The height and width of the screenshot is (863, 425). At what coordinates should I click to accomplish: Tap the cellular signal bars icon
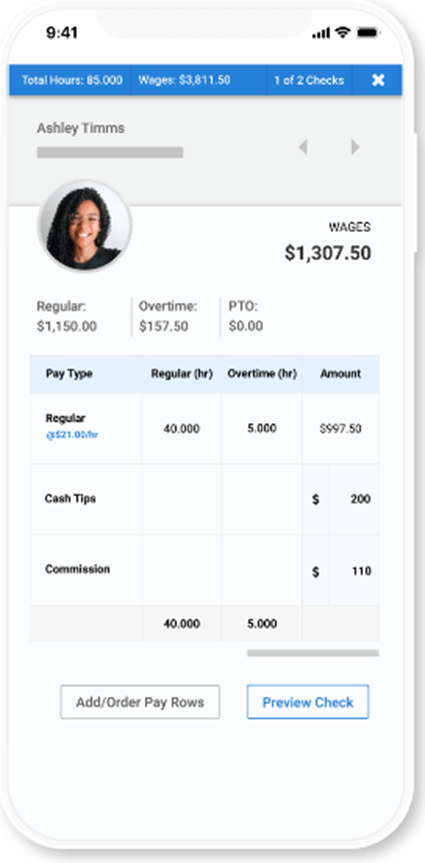321,34
